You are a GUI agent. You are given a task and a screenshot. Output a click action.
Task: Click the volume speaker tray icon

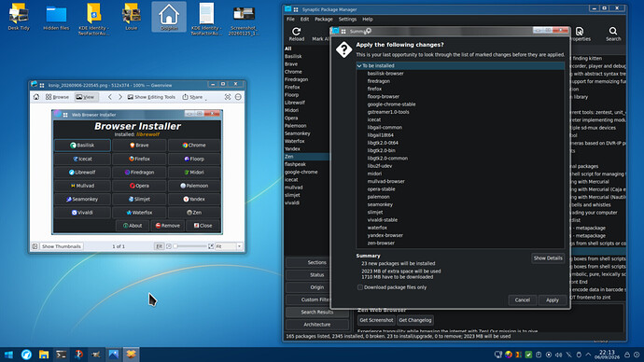tap(558, 355)
